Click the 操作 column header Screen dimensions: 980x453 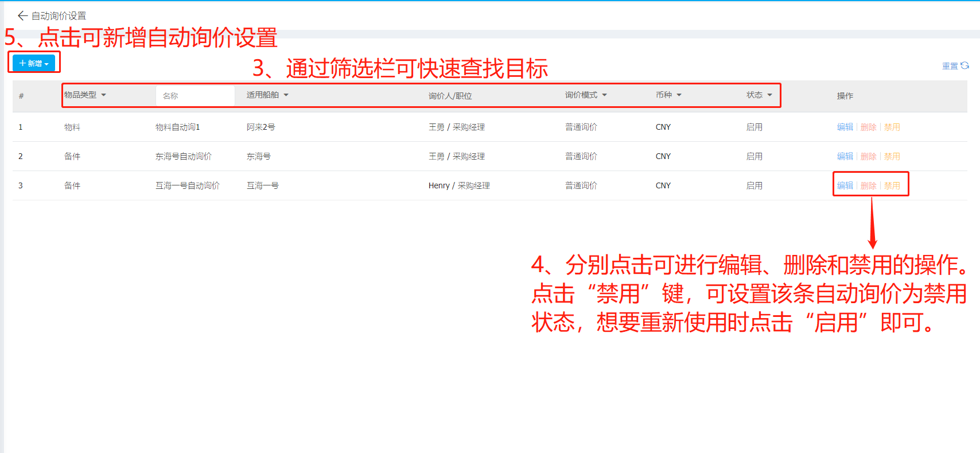pyautogui.click(x=845, y=96)
